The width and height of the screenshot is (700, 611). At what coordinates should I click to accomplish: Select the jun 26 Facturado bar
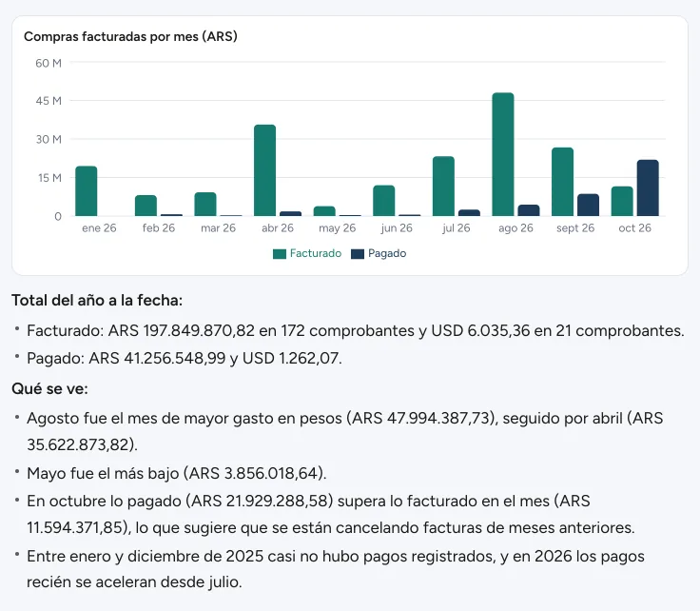click(384, 201)
